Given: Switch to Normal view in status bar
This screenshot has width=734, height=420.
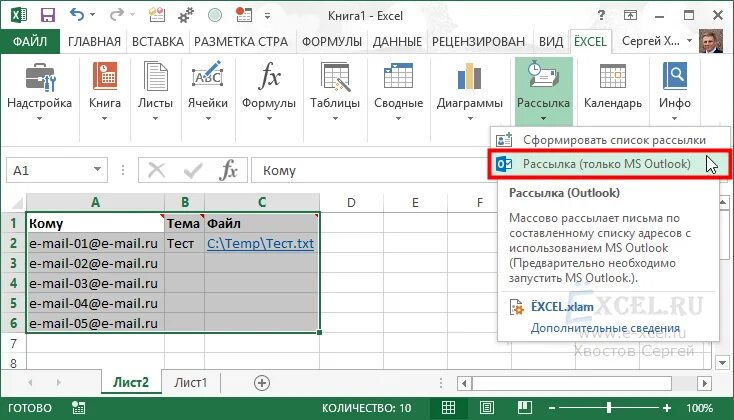Looking at the screenshot, I should tap(448, 408).
